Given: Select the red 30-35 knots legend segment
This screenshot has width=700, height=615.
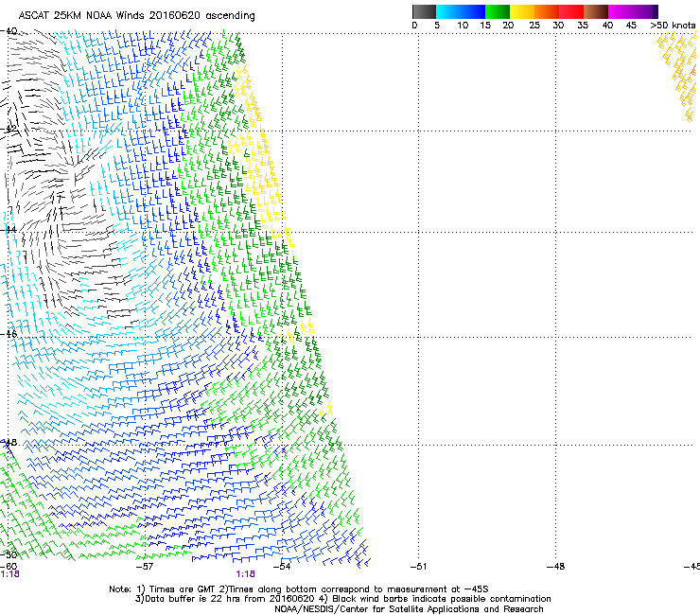Looking at the screenshot, I should [x=571, y=12].
